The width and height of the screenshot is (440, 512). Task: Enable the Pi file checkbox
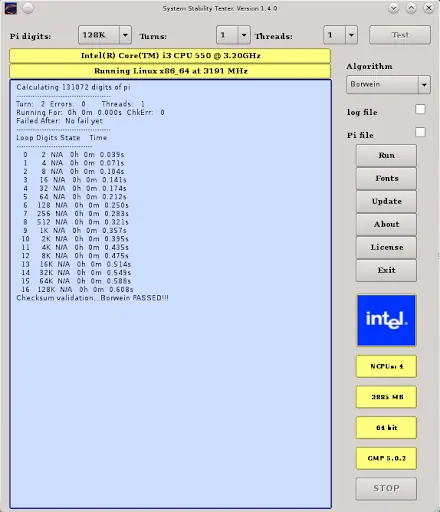click(420, 132)
